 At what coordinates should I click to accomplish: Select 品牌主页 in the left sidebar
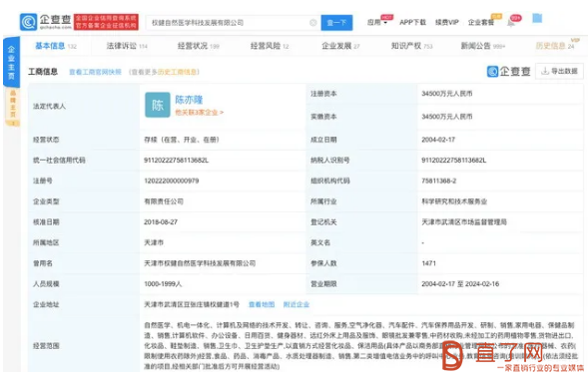(12, 107)
